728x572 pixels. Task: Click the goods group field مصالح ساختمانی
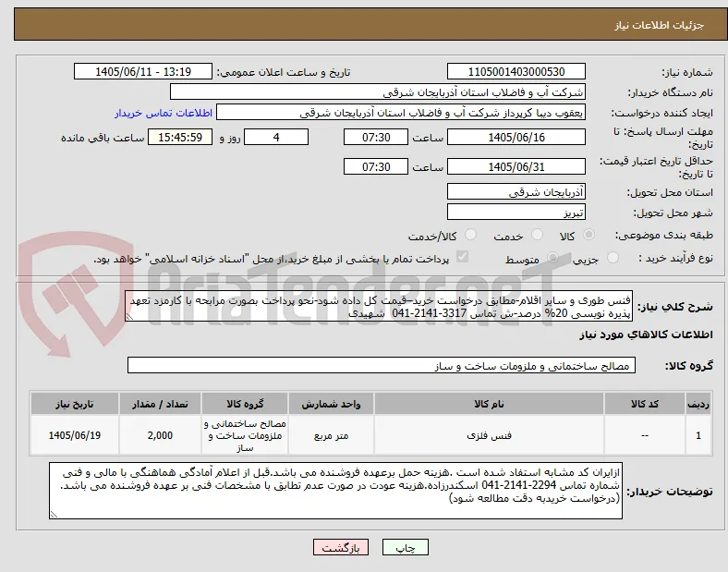(x=382, y=365)
